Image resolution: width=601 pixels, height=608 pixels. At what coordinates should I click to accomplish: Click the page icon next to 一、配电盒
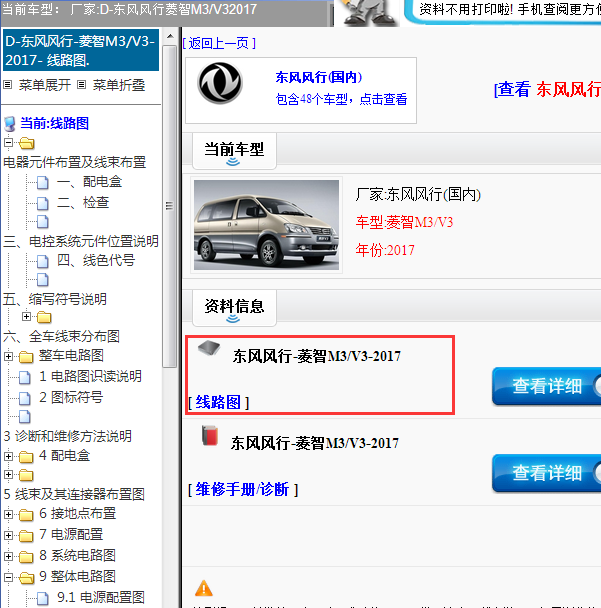tap(43, 182)
